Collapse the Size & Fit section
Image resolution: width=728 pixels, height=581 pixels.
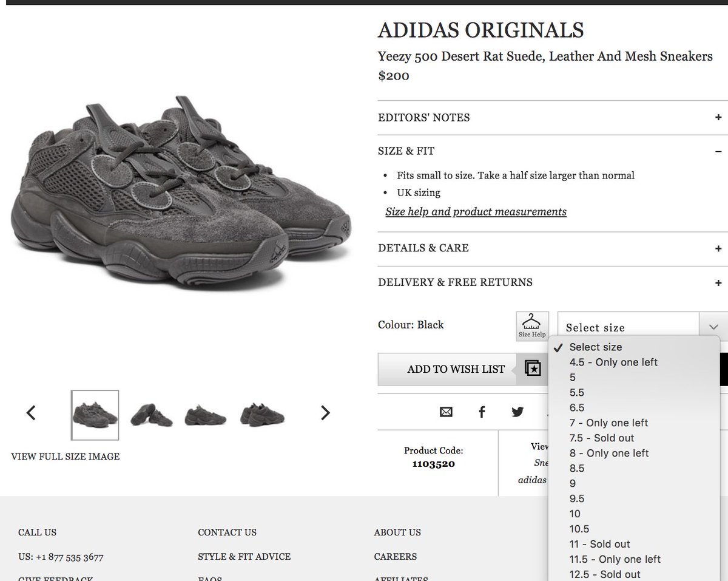pyautogui.click(x=718, y=151)
